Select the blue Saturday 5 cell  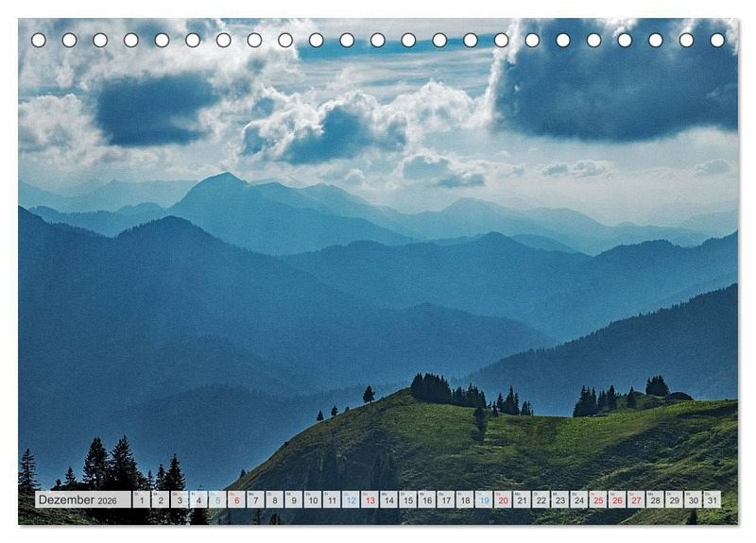pos(217,500)
